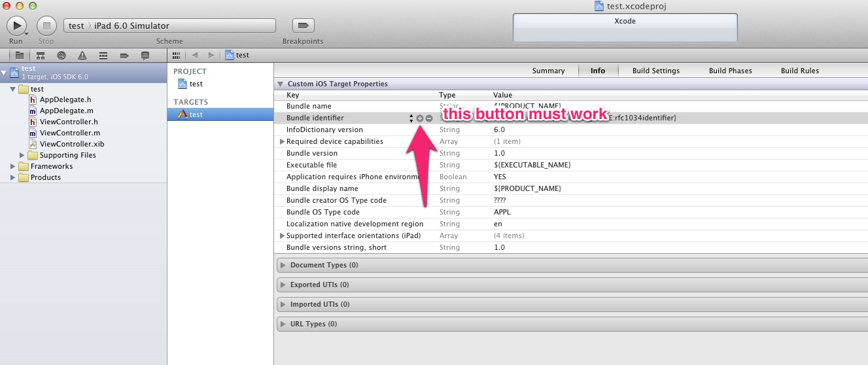Click the ${EXECUTABLE_NAME} value

532,165
